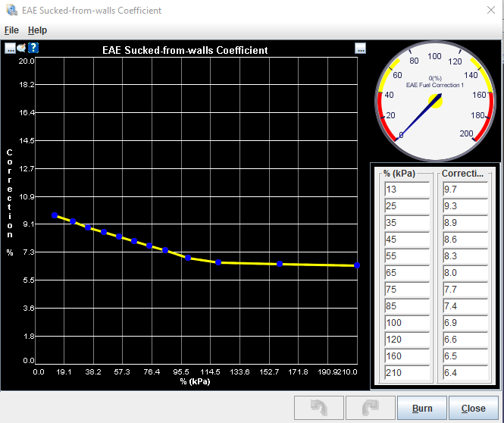Open help via the blue question mark icon
The image size is (504, 423).
point(33,48)
